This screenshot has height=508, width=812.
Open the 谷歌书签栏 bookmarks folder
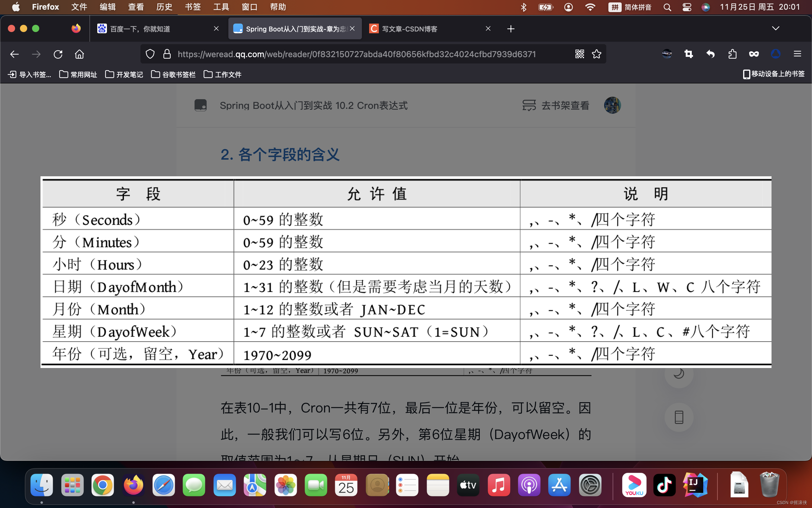click(x=173, y=74)
